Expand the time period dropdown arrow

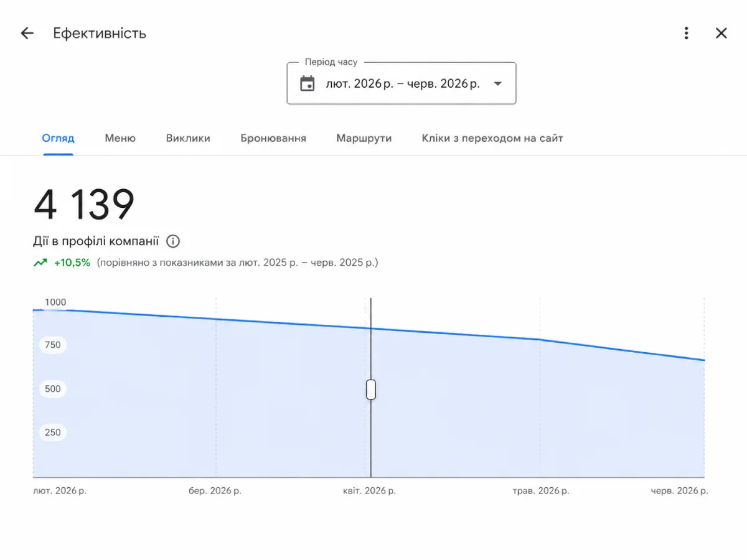[497, 83]
